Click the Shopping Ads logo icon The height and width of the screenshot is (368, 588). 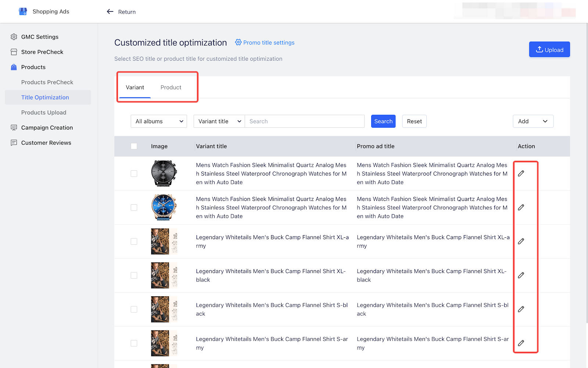(x=23, y=11)
